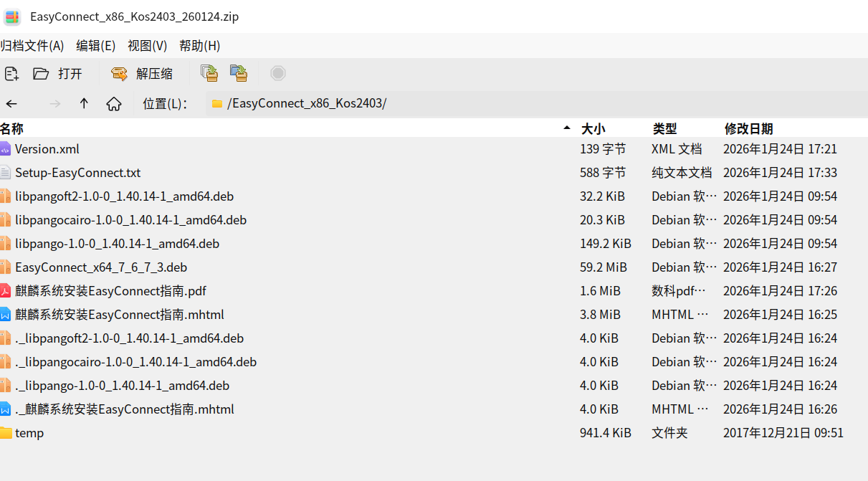
Task: Go to the archive home location
Action: click(114, 104)
